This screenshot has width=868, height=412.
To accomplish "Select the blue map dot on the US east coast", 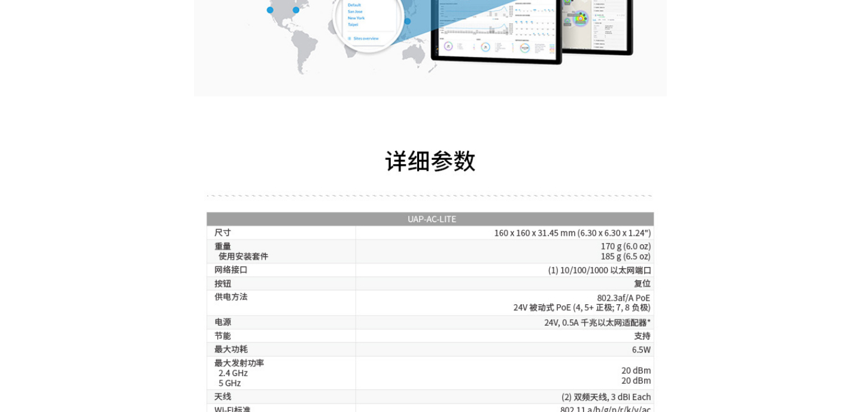I will point(296,10).
